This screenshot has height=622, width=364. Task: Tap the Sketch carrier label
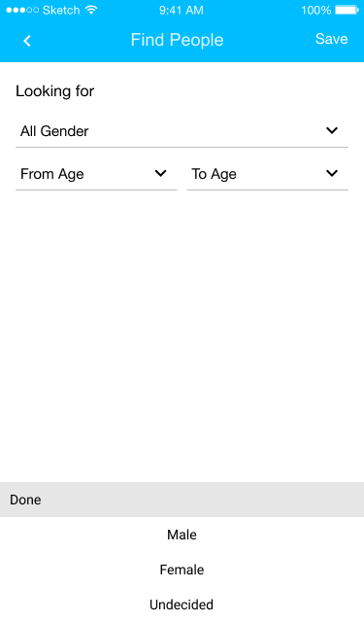click(x=61, y=10)
